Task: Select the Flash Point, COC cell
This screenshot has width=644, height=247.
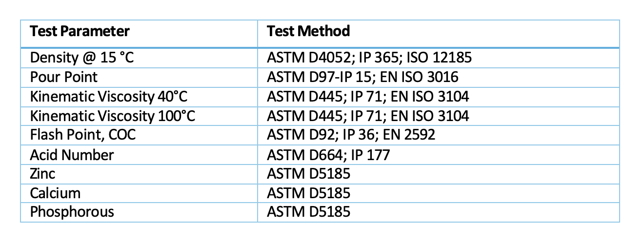Action: point(83,135)
